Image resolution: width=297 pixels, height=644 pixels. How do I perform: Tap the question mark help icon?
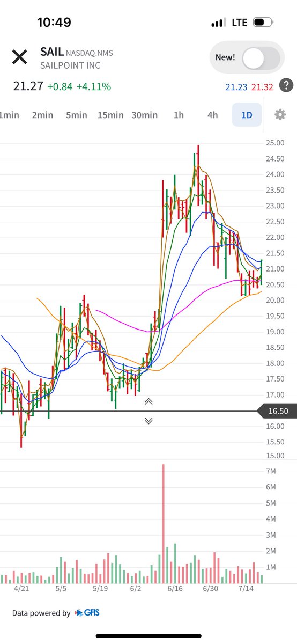(x=287, y=85)
